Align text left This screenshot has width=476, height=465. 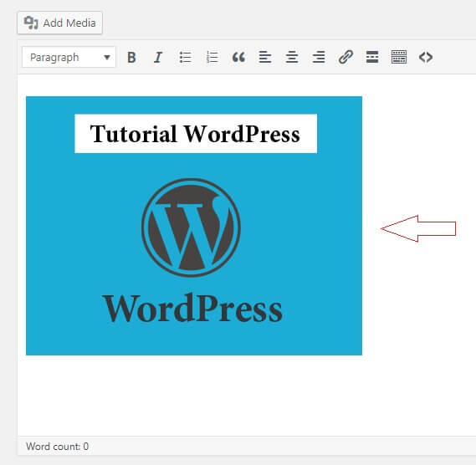[265, 57]
